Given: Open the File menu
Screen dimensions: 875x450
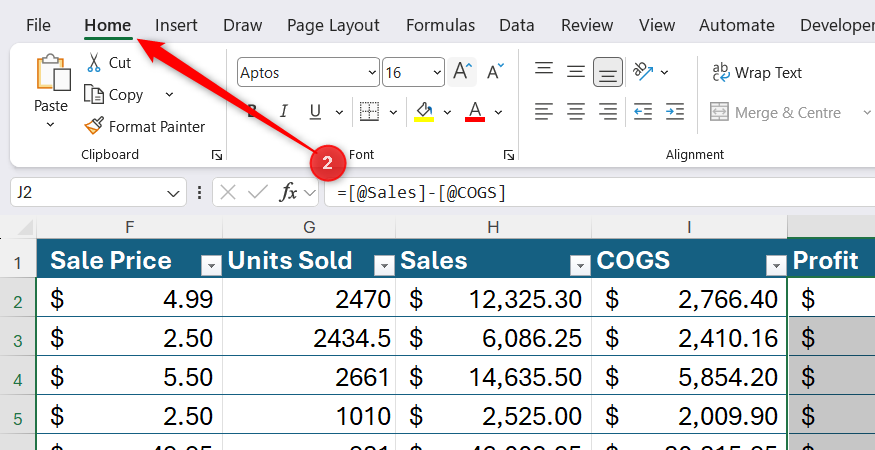Looking at the screenshot, I should pyautogui.click(x=38, y=25).
